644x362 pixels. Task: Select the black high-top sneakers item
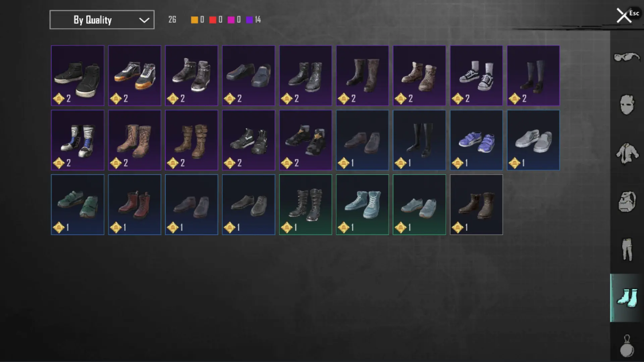[77, 75]
